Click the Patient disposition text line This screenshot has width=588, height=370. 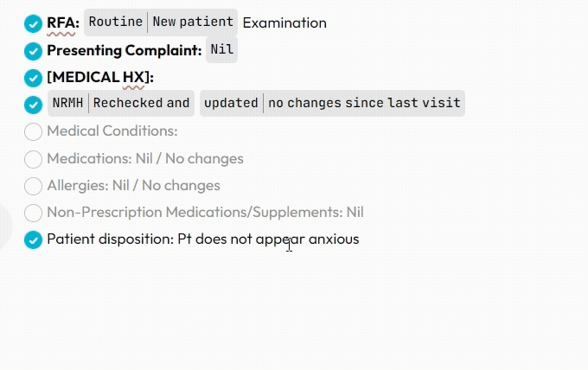click(x=202, y=239)
